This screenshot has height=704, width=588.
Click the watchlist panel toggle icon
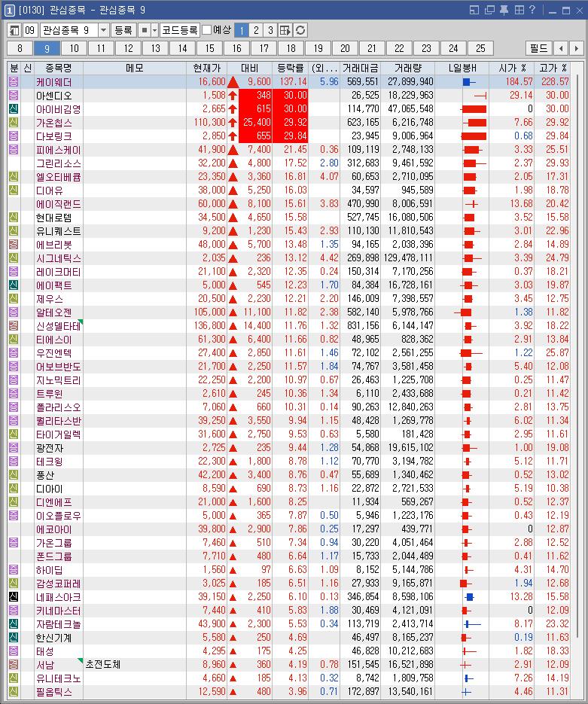(14, 30)
